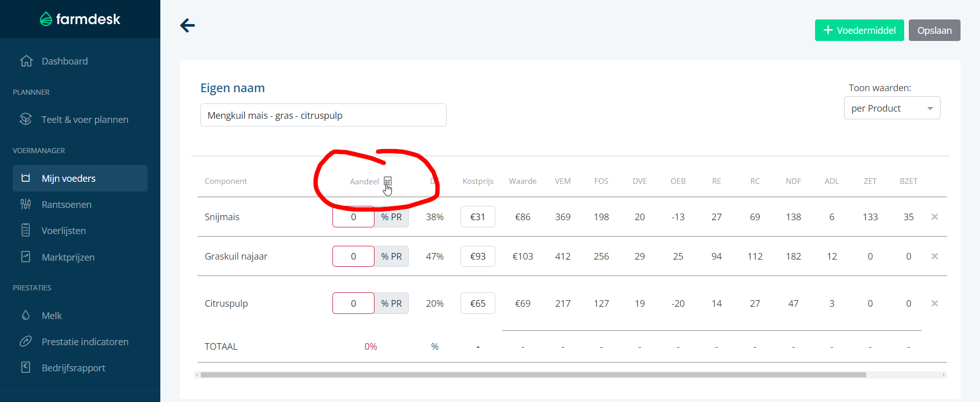Click the Opslaan save button
Screen dimensions: 980x402
coord(934,30)
